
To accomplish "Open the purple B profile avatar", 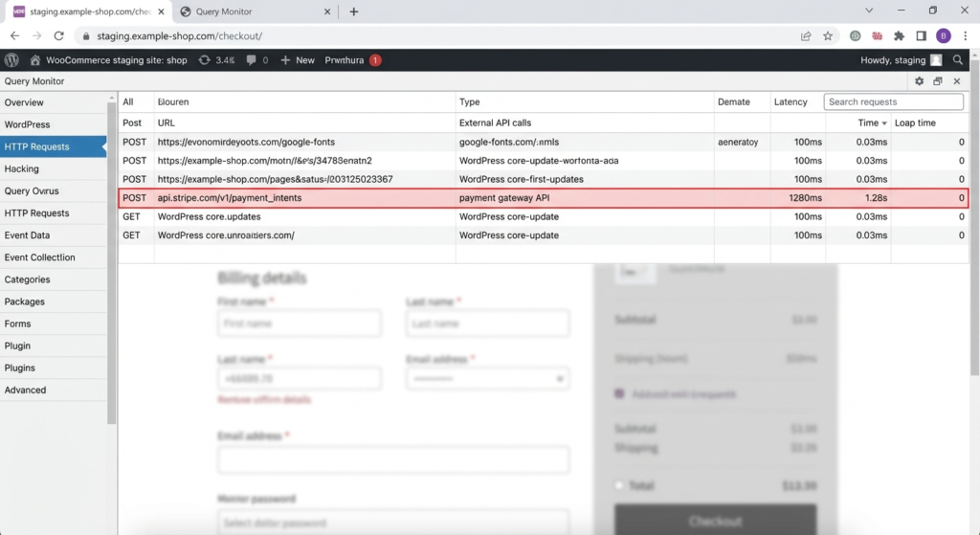I will [943, 35].
